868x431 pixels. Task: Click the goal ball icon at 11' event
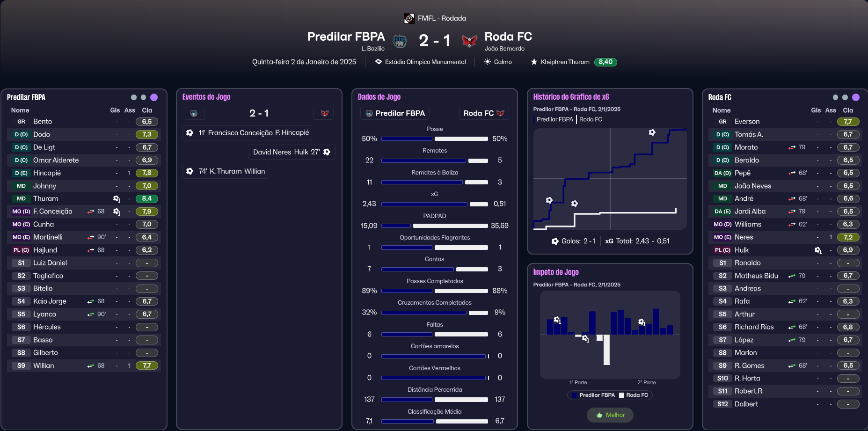coord(190,133)
